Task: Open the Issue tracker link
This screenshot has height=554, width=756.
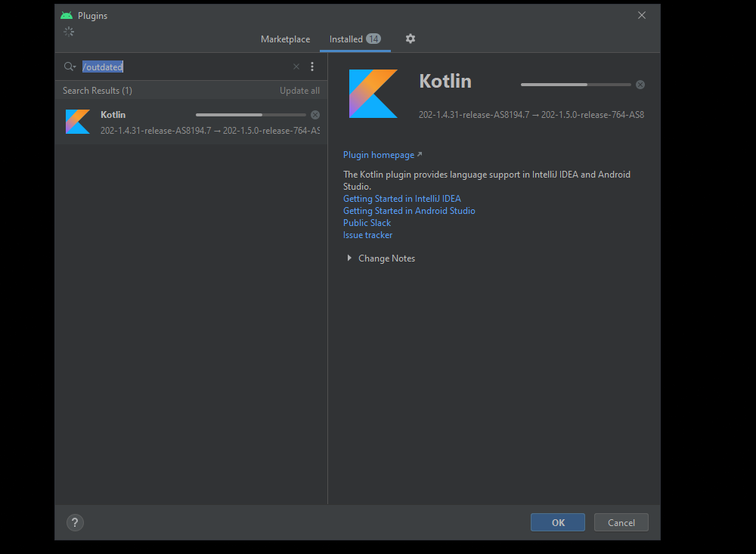Action: 368,235
